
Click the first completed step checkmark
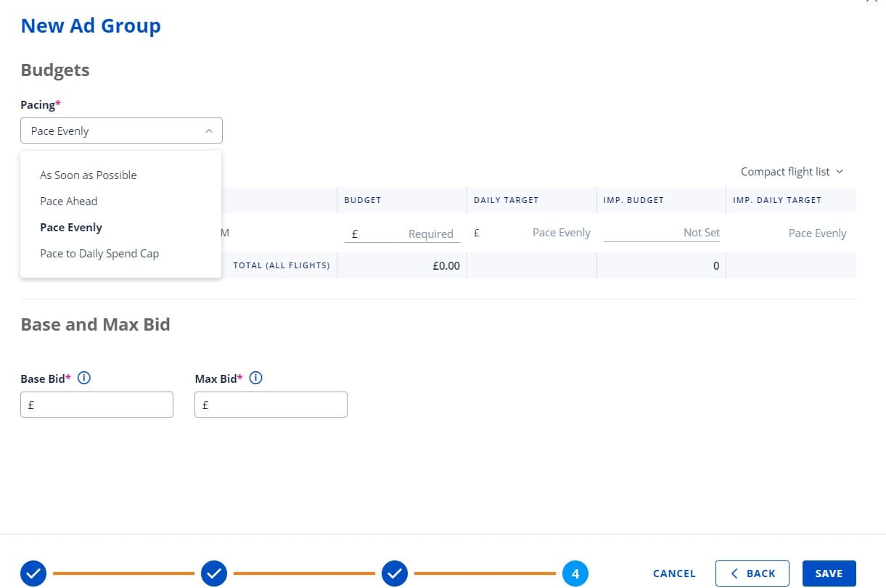click(x=33, y=573)
